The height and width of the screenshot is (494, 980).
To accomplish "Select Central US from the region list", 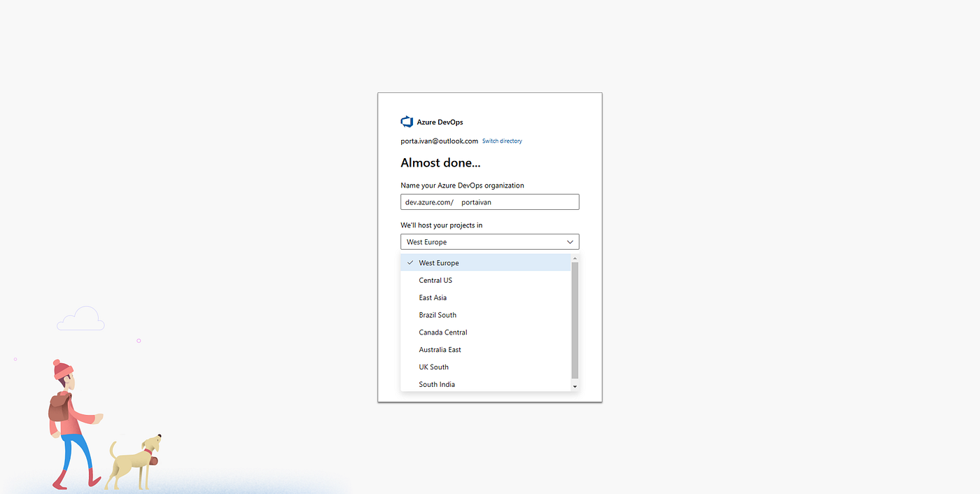I will [x=435, y=280].
